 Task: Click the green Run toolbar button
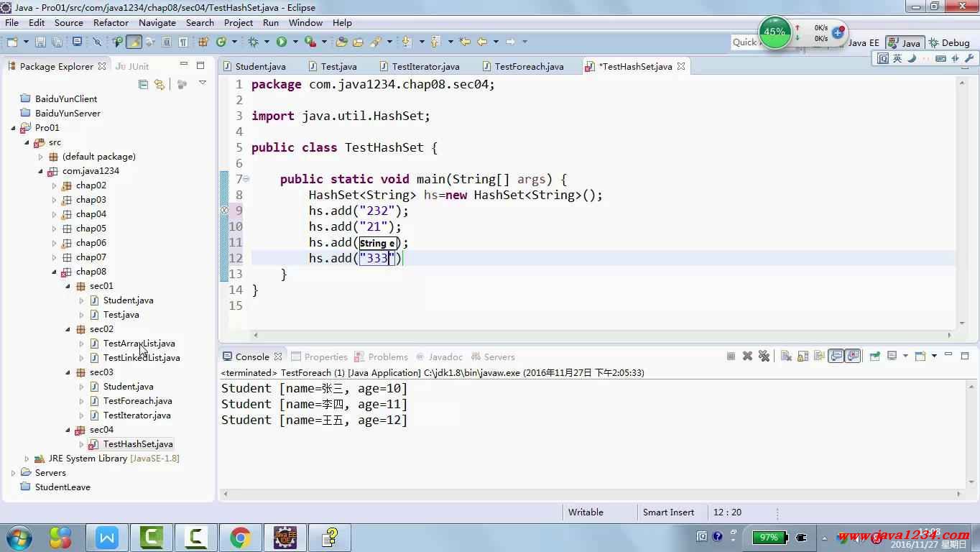pos(282,42)
